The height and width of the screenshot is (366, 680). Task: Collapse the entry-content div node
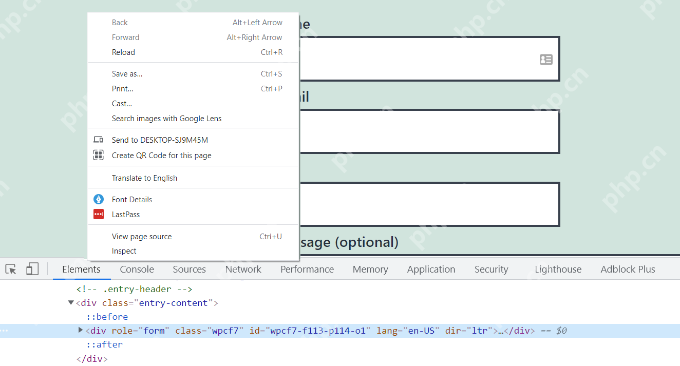(x=71, y=303)
